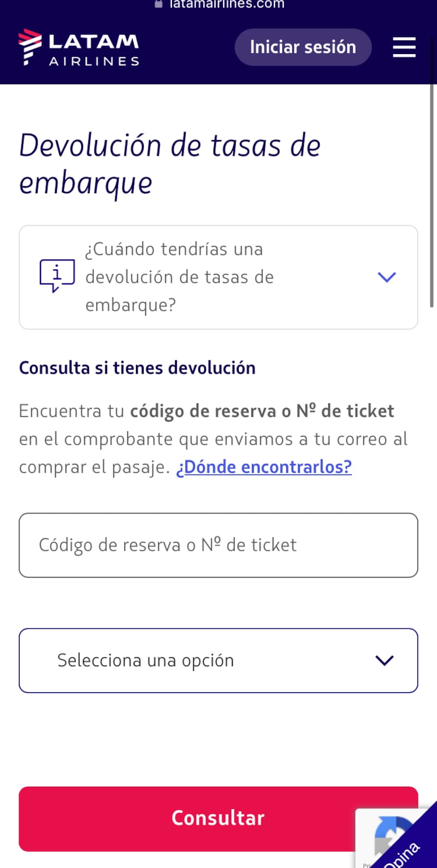437x868 pixels.
Task: Click the page scrollbar on the right
Action: coord(432,197)
